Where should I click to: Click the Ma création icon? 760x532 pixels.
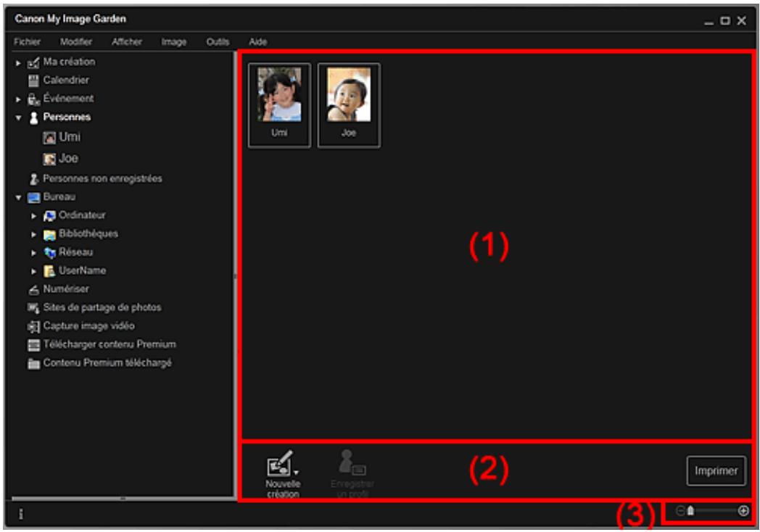33,62
